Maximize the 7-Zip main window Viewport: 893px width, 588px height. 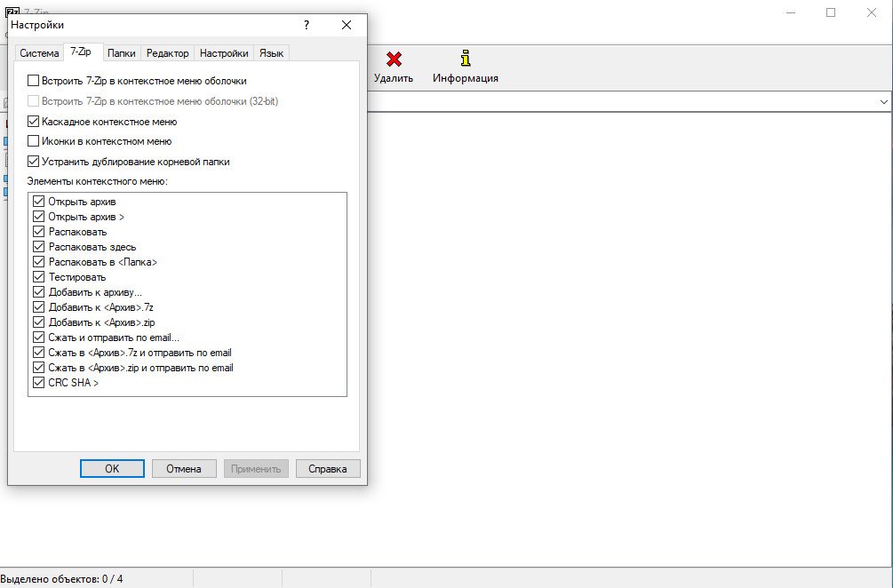tap(831, 12)
